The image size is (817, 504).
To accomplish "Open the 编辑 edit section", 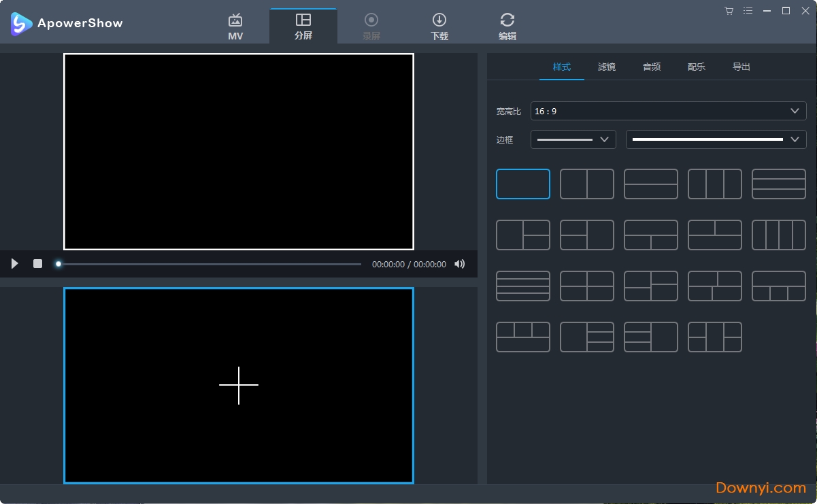I will (x=507, y=26).
